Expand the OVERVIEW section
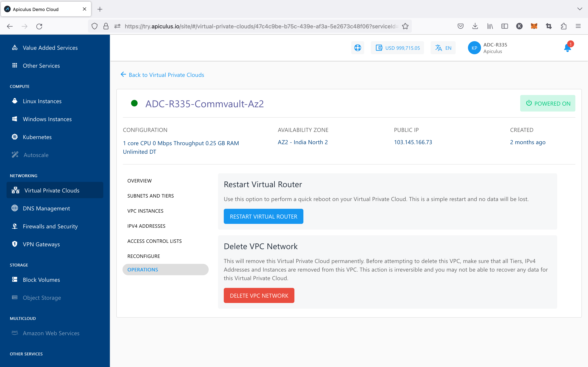The image size is (588, 367). tap(139, 180)
